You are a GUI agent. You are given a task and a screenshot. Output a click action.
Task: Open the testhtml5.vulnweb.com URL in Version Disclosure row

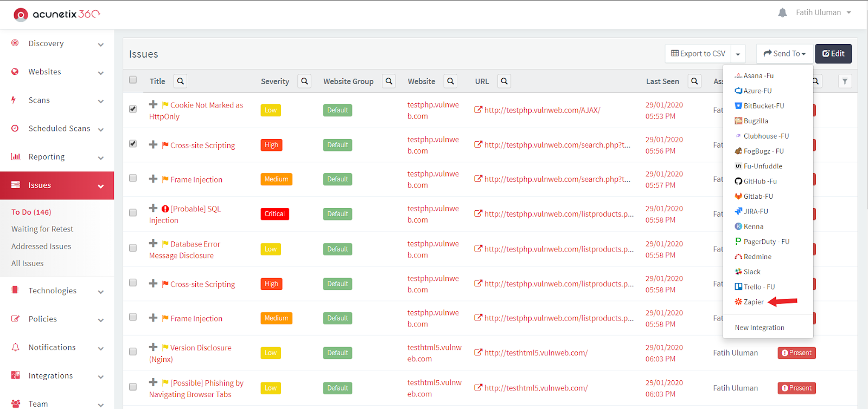(536, 353)
